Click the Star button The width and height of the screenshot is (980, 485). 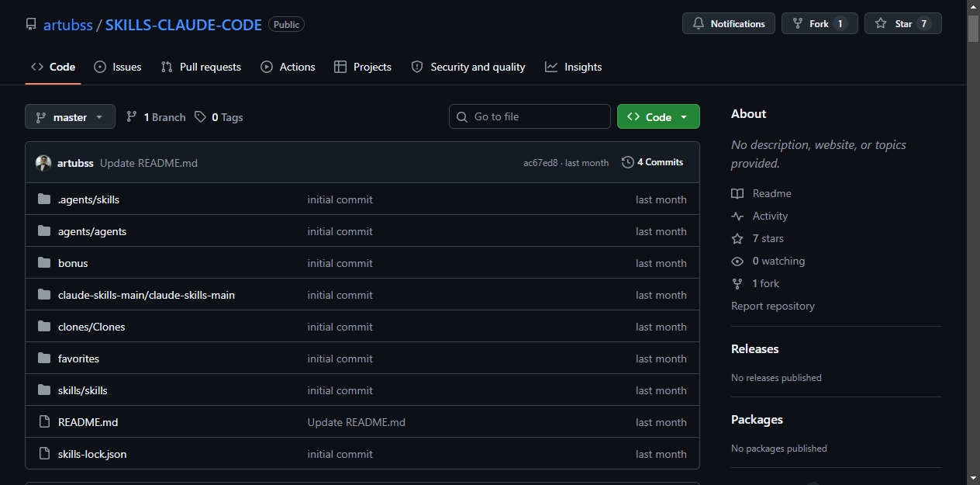[903, 24]
